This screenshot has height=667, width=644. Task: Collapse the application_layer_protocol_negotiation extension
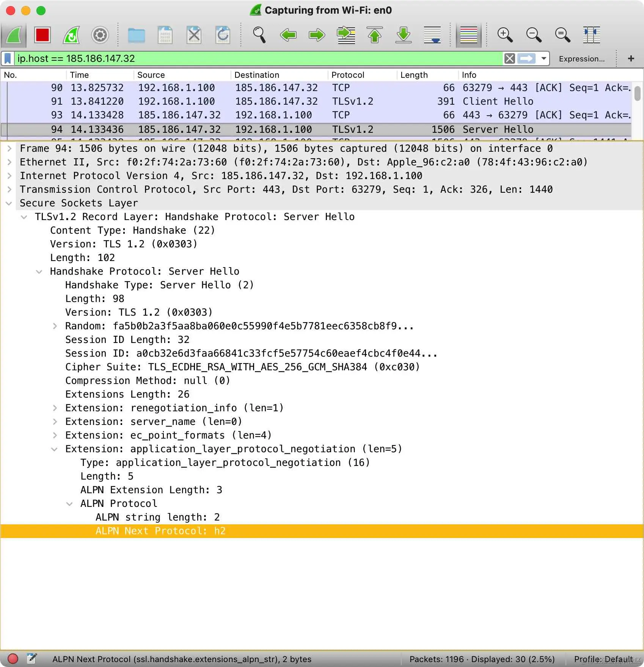[55, 449]
